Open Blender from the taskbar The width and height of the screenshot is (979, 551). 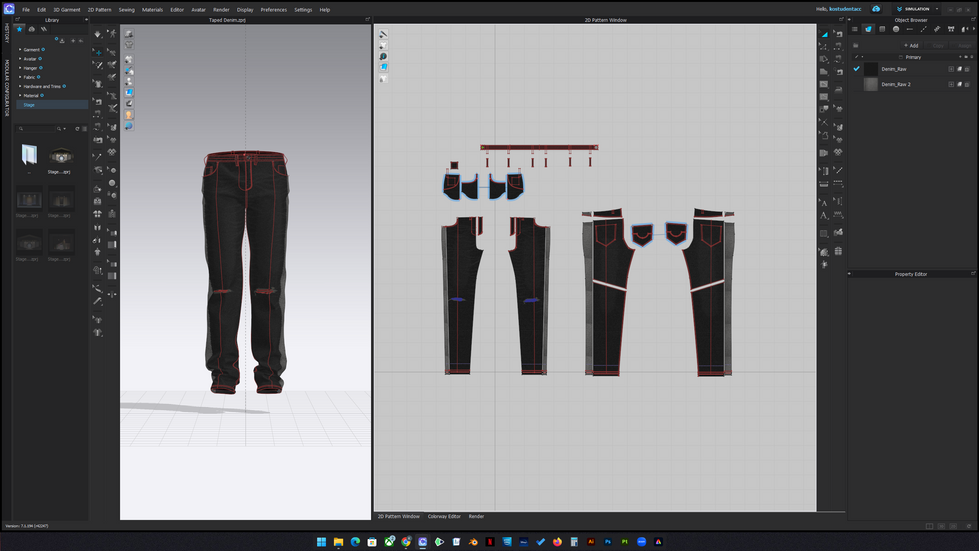[473, 542]
